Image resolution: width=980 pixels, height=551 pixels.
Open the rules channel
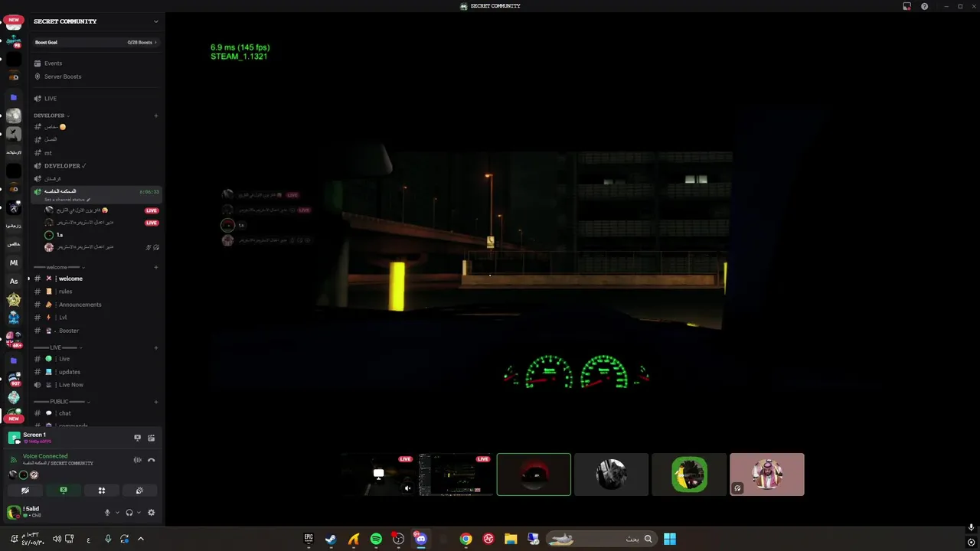96,292
